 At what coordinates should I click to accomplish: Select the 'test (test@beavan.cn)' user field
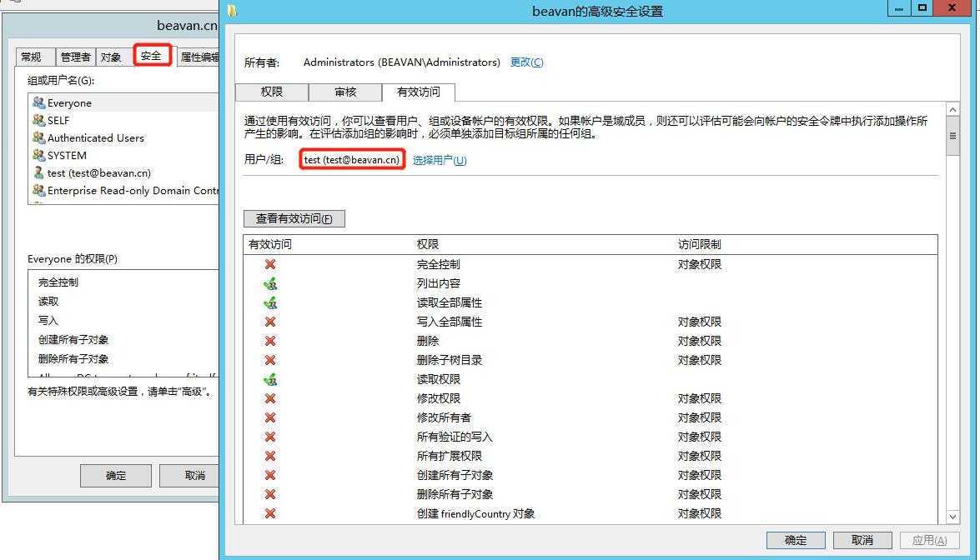(x=352, y=159)
